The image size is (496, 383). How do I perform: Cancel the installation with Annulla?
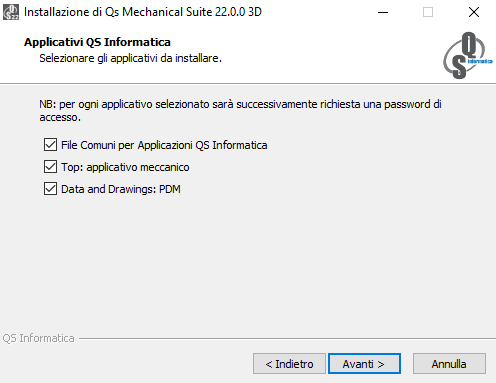[449, 364]
